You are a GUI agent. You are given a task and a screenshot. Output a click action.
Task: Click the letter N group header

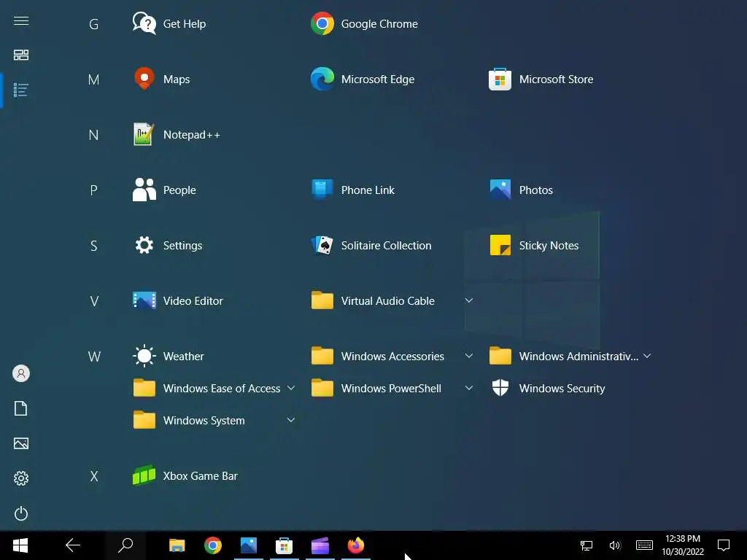[x=94, y=135]
